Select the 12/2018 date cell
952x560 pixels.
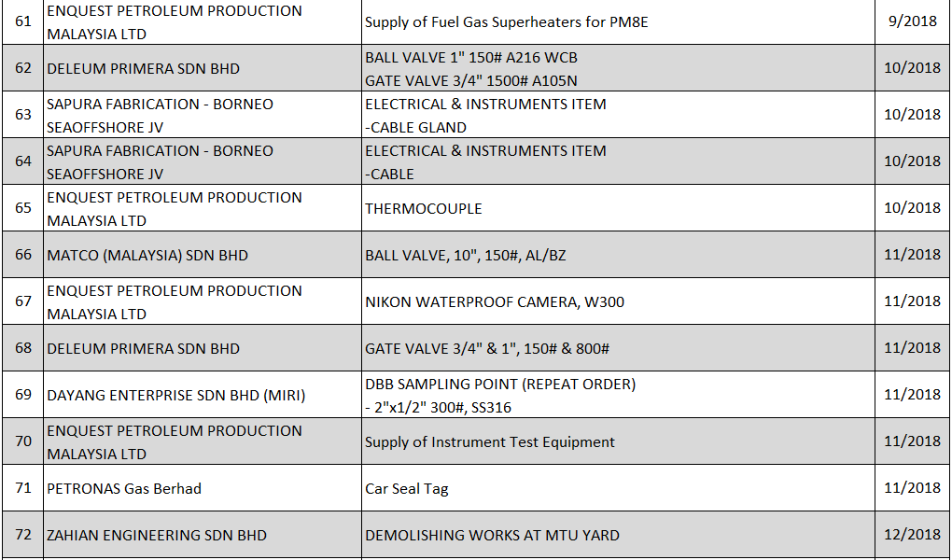[x=911, y=535]
